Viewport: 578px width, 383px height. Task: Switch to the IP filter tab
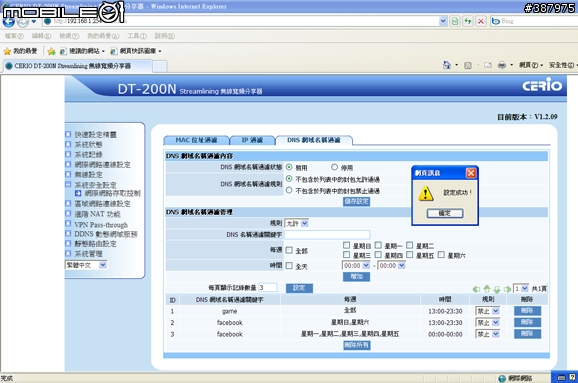coord(252,140)
